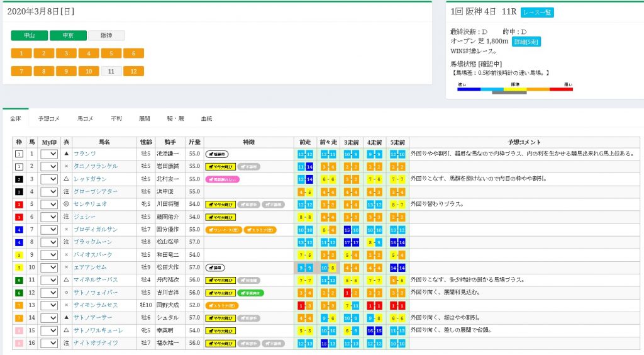Click the レース一覧 button

536,13
